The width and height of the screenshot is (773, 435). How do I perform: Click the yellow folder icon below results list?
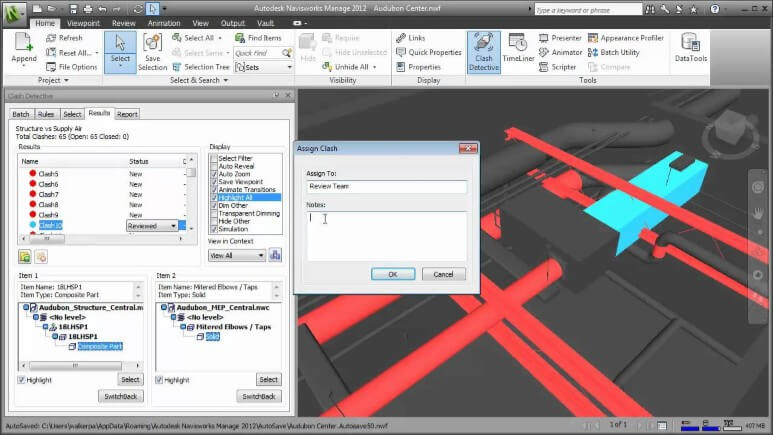(25, 256)
